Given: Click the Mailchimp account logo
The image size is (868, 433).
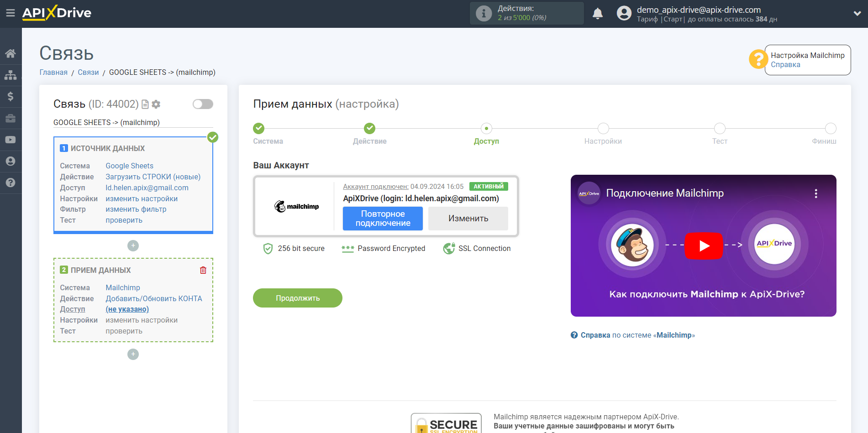Looking at the screenshot, I should [296, 206].
